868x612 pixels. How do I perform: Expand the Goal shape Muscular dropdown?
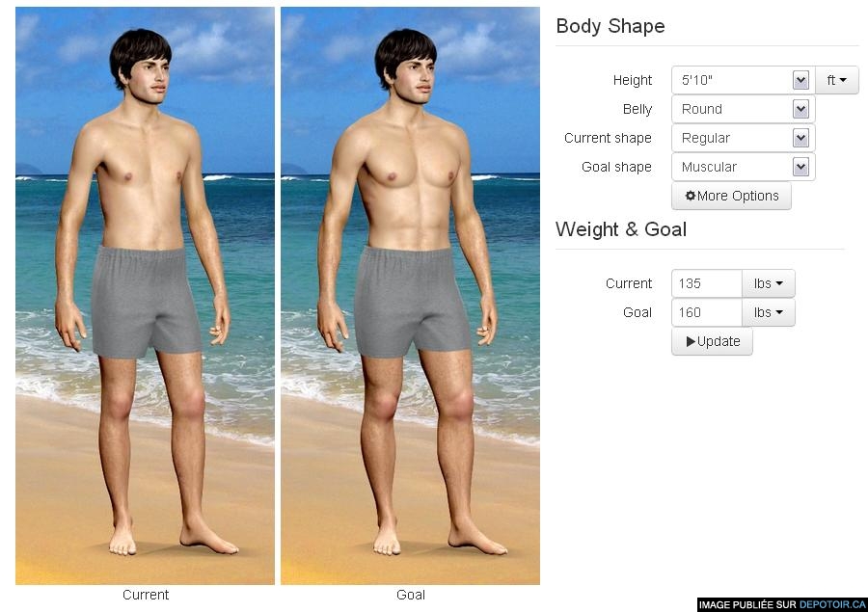coord(743,167)
